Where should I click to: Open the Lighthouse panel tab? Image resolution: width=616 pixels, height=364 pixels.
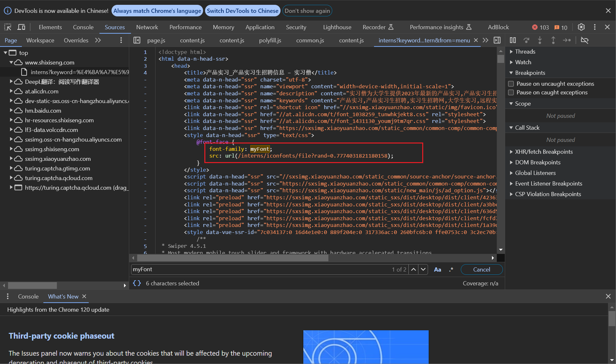click(x=337, y=27)
